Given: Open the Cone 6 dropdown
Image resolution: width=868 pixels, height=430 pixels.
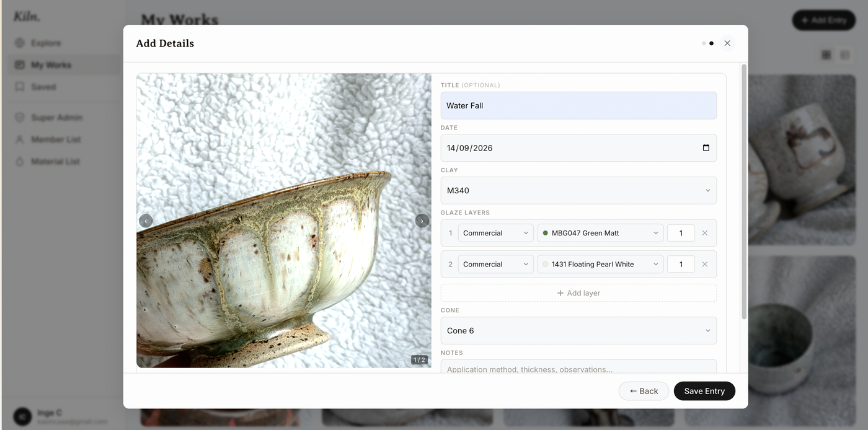Looking at the screenshot, I should 578,331.
